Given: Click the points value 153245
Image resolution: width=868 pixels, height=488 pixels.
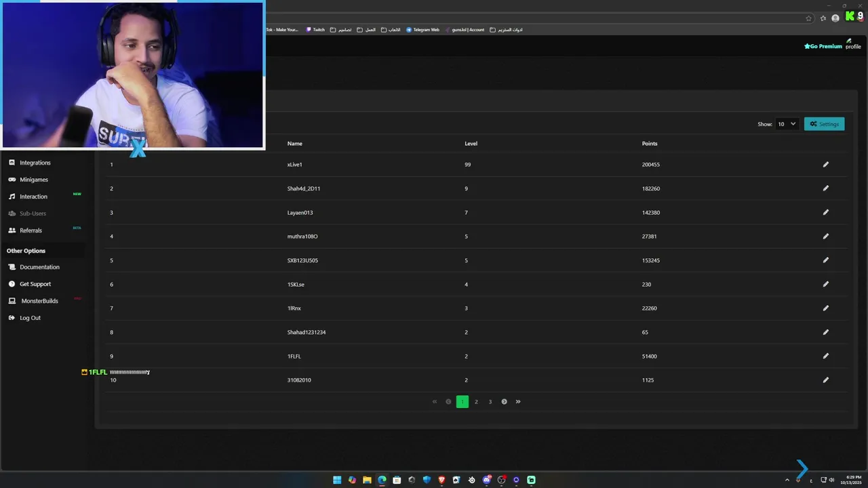Looking at the screenshot, I should click(x=650, y=260).
